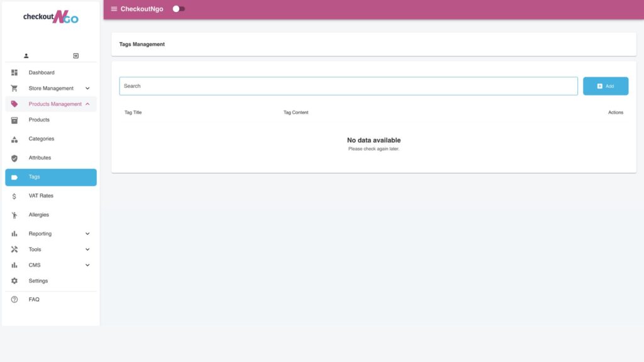The image size is (644, 362).
Task: Focus the Search input field
Action: pyautogui.click(x=348, y=86)
